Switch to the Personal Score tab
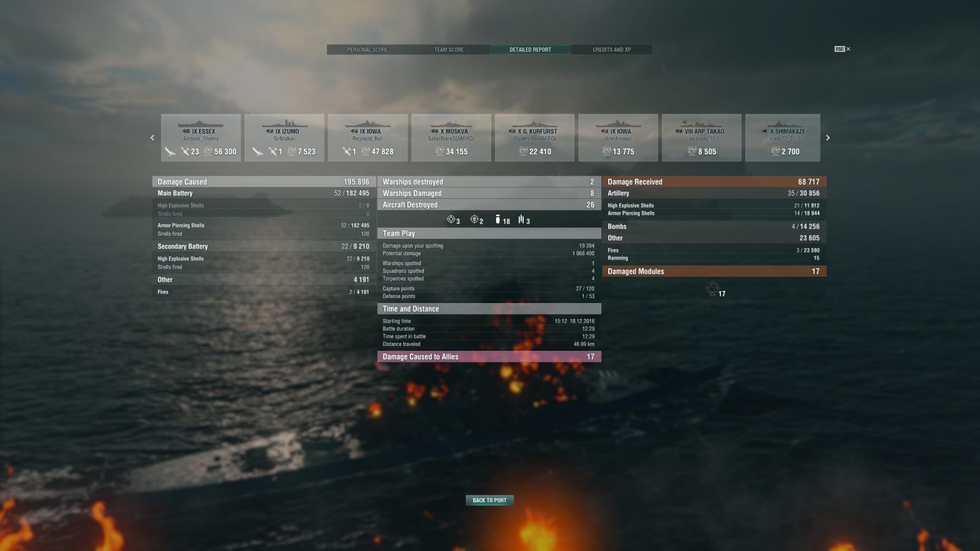Viewport: 980px width, 551px height. coord(367,50)
